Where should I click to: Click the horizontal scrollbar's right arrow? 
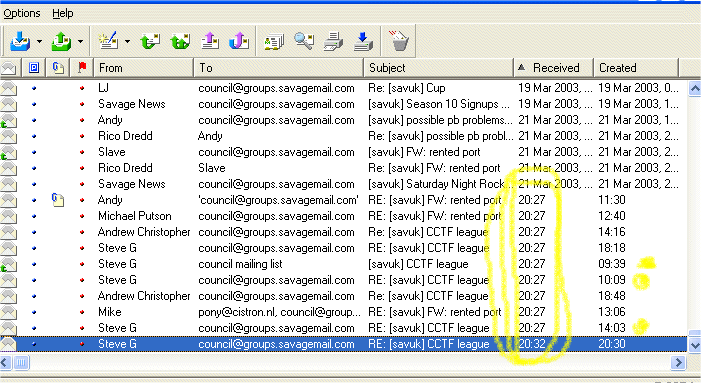[678, 362]
